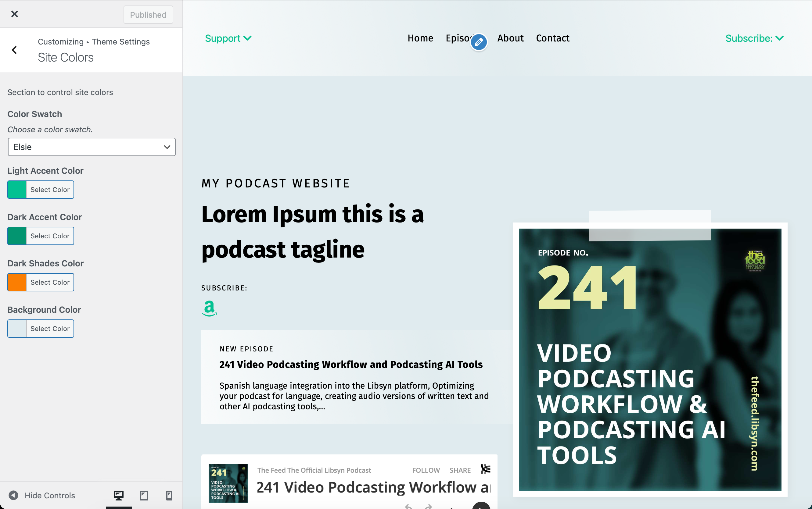Collapse the sidebar with Hide Controls
The height and width of the screenshot is (509, 812).
coord(42,495)
